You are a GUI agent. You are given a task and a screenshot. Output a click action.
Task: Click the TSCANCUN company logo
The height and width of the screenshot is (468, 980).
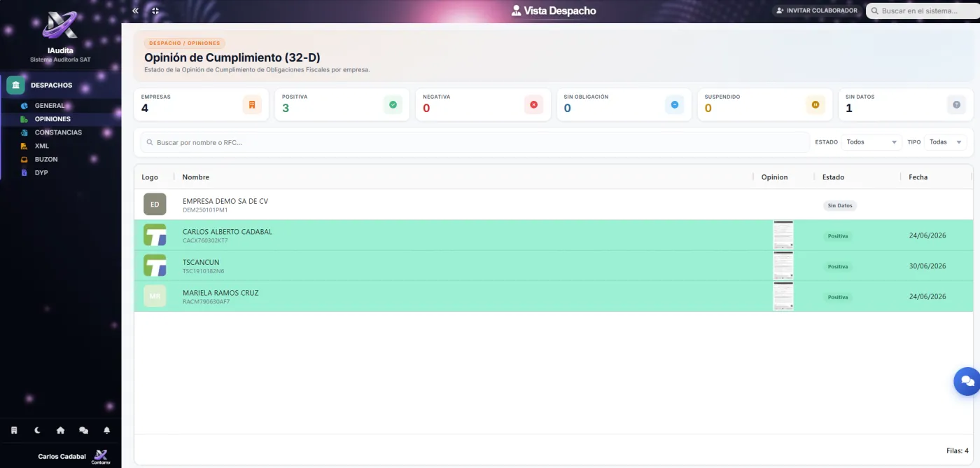pos(155,266)
